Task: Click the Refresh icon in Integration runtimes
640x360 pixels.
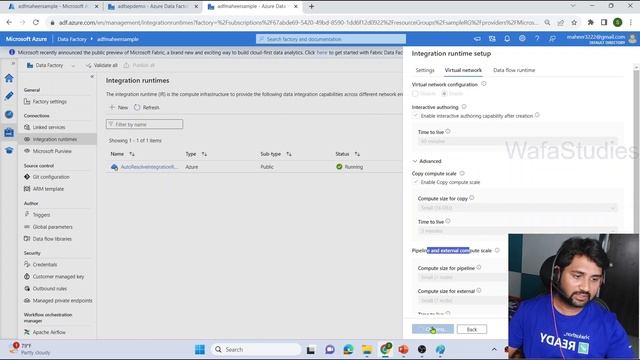Action: pyautogui.click(x=137, y=107)
